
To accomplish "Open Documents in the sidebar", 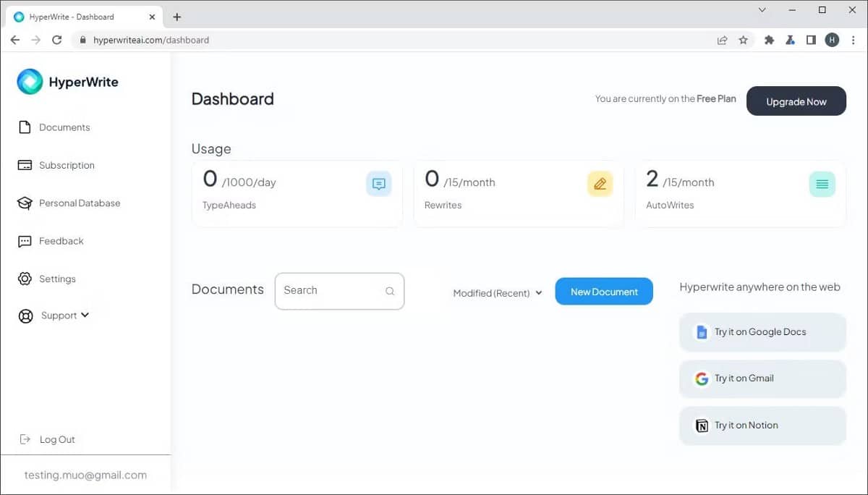I will pos(64,127).
